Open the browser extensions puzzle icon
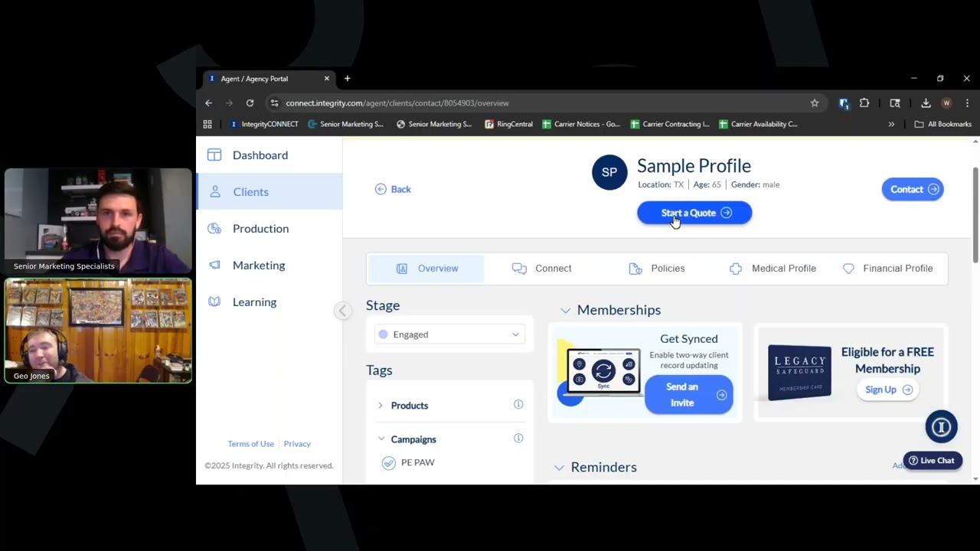Screen dimensions: 980x551 point(864,103)
